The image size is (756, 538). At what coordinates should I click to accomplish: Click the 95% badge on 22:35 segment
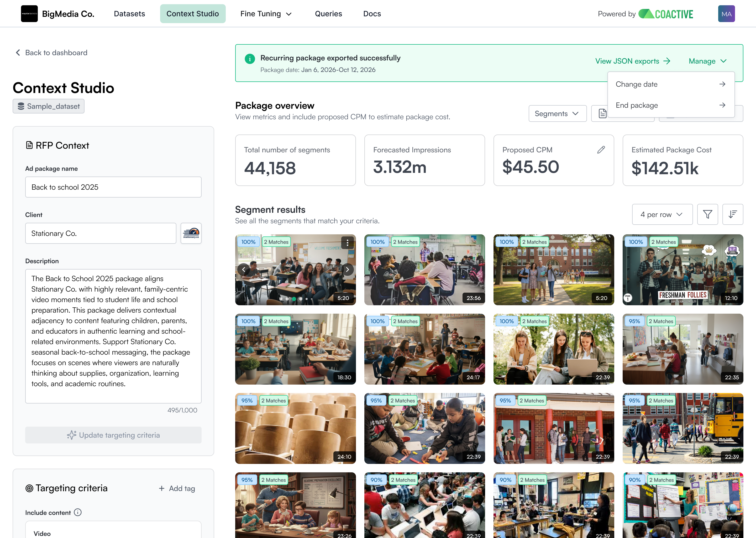click(634, 321)
